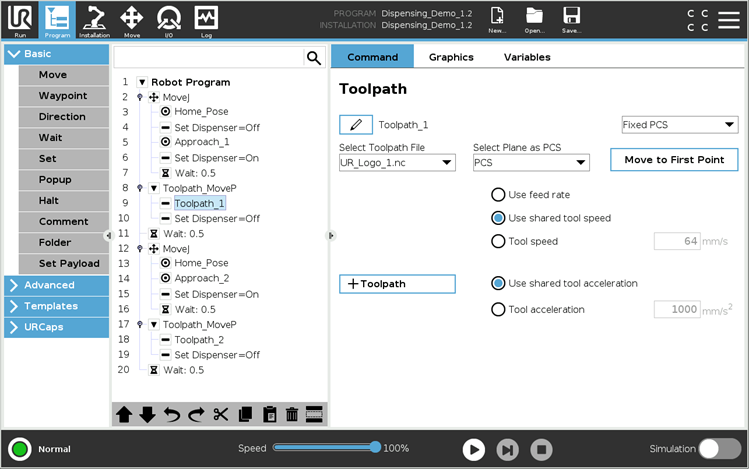Open the Log tab icon
The height and width of the screenshot is (469, 749).
point(206,19)
